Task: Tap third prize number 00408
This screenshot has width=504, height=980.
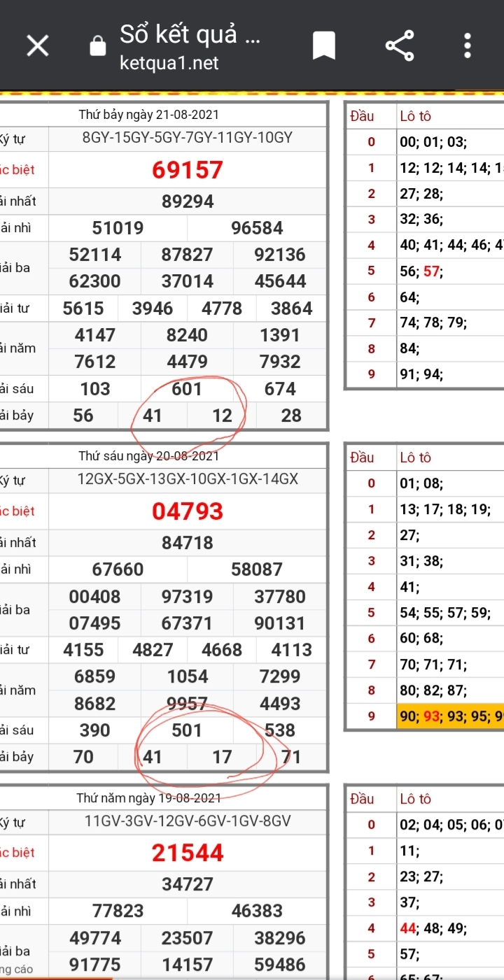Action: [95, 597]
